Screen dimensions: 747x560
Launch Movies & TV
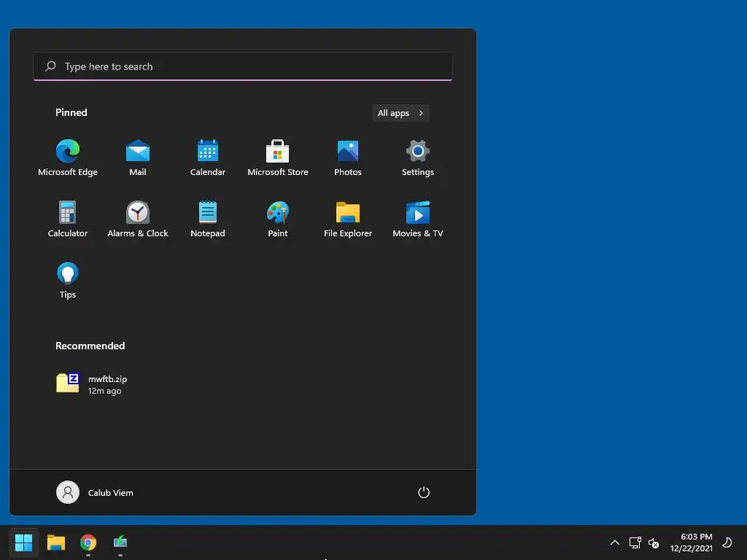418,219
